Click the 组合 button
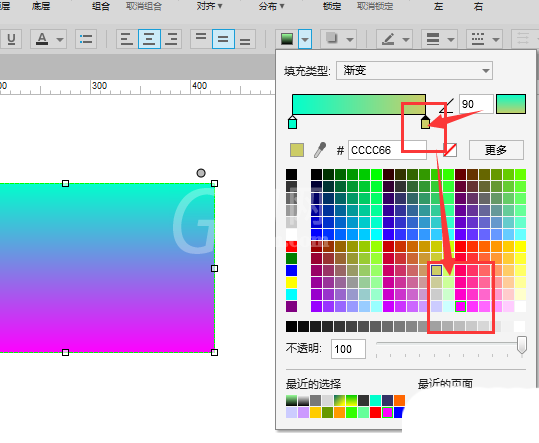 point(101,6)
